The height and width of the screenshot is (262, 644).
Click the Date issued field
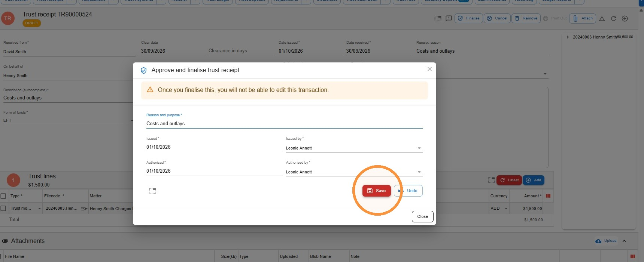tap(311, 51)
